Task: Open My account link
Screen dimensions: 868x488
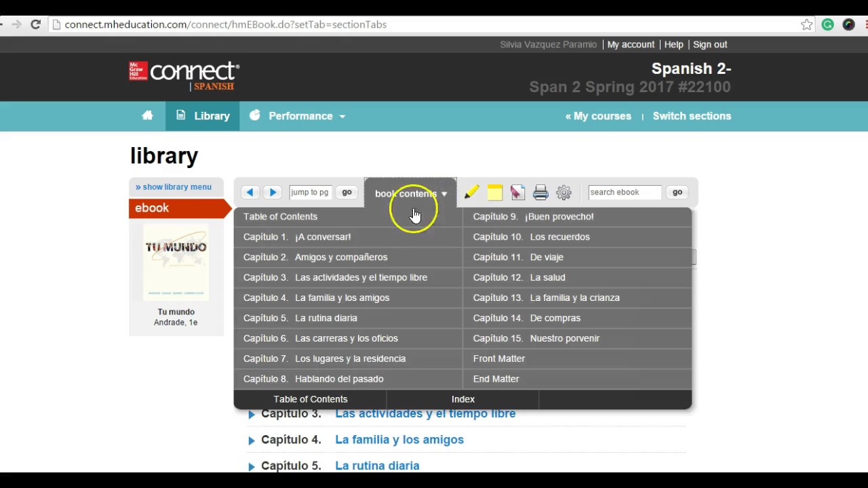Action: tap(631, 45)
